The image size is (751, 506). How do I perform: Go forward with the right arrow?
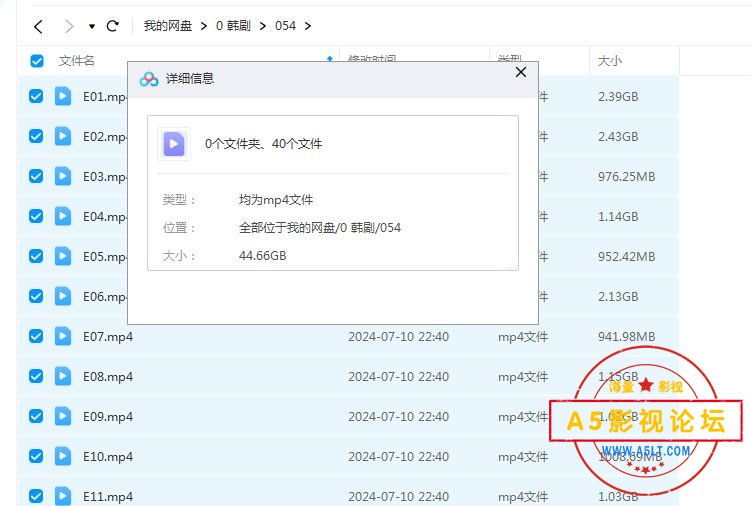pos(69,26)
